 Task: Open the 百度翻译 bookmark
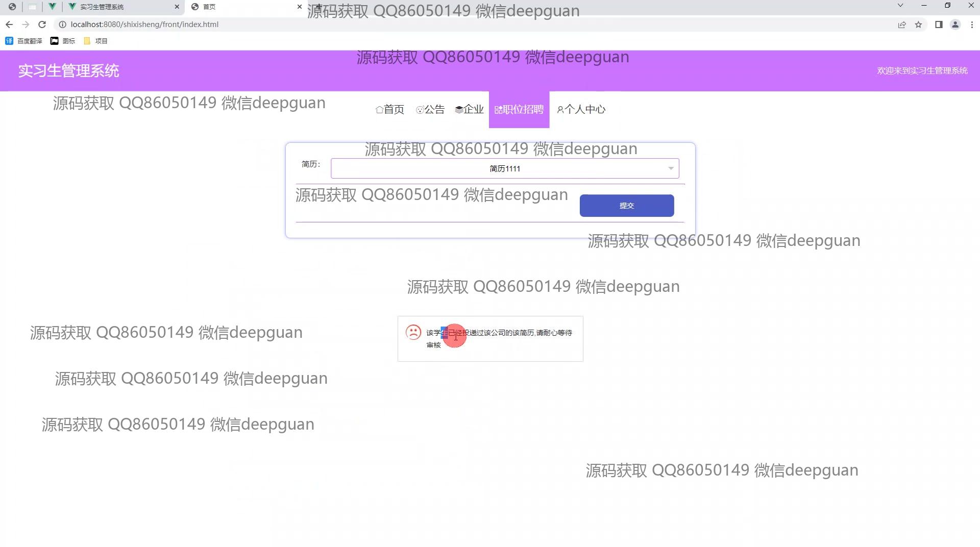[x=23, y=41]
